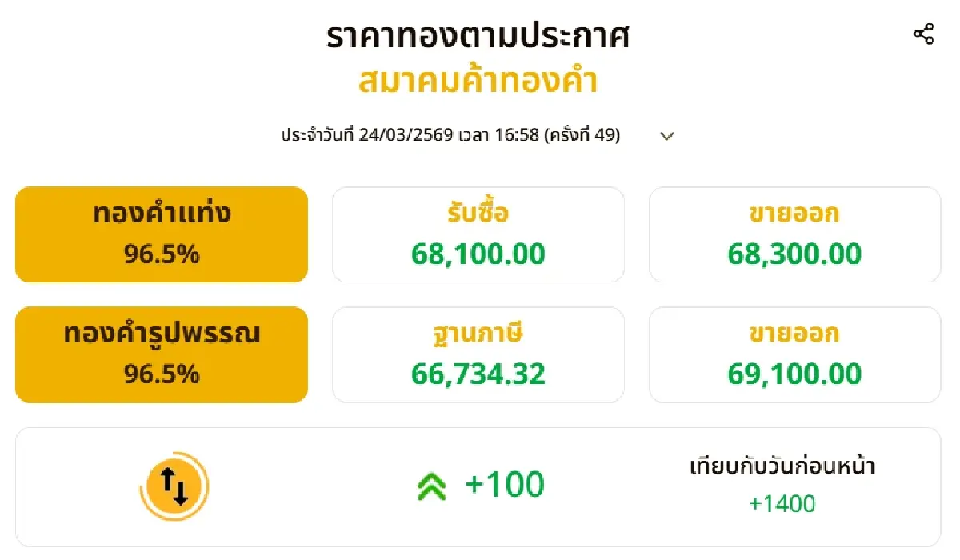The width and height of the screenshot is (960, 560).
Task: Select the รับซื้อ tab card
Action: coord(478,234)
